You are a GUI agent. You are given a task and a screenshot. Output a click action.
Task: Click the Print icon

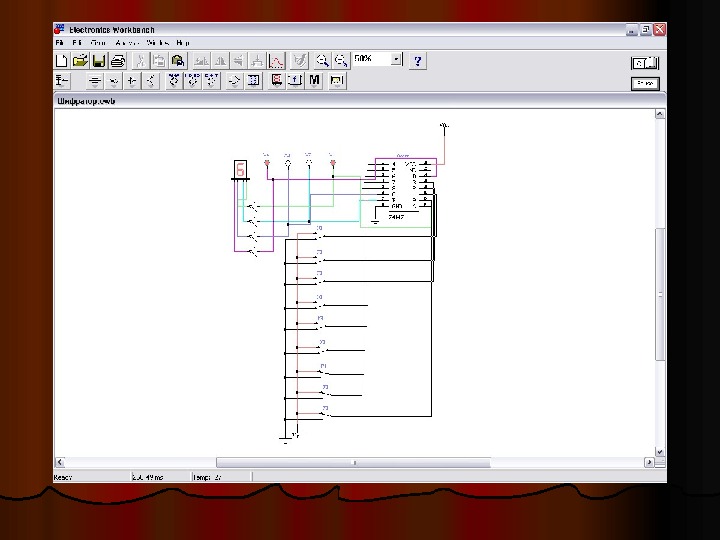(x=117, y=60)
